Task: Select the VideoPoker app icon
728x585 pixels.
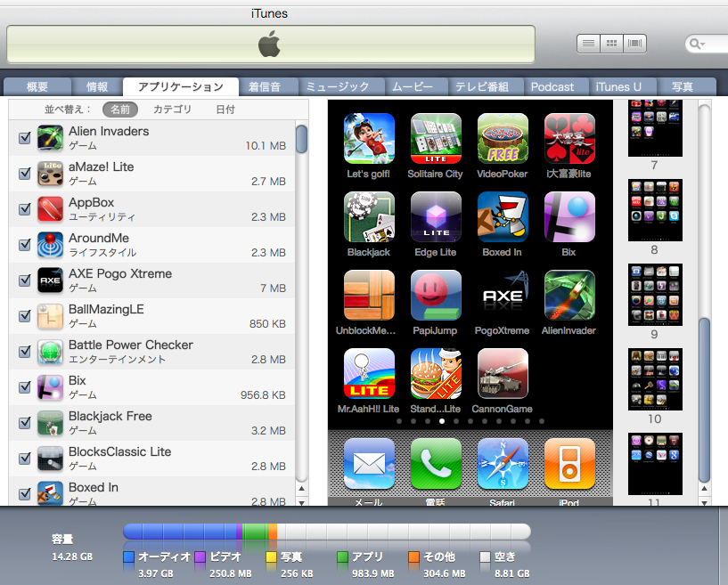Action: click(x=503, y=138)
